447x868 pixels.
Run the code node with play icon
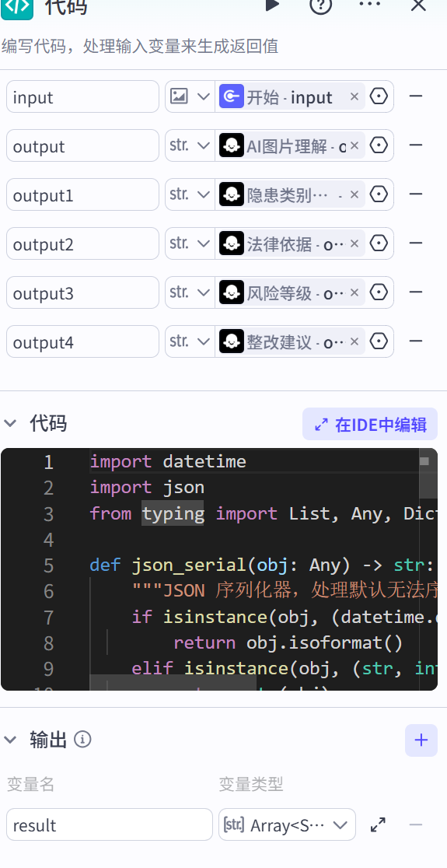271,5
